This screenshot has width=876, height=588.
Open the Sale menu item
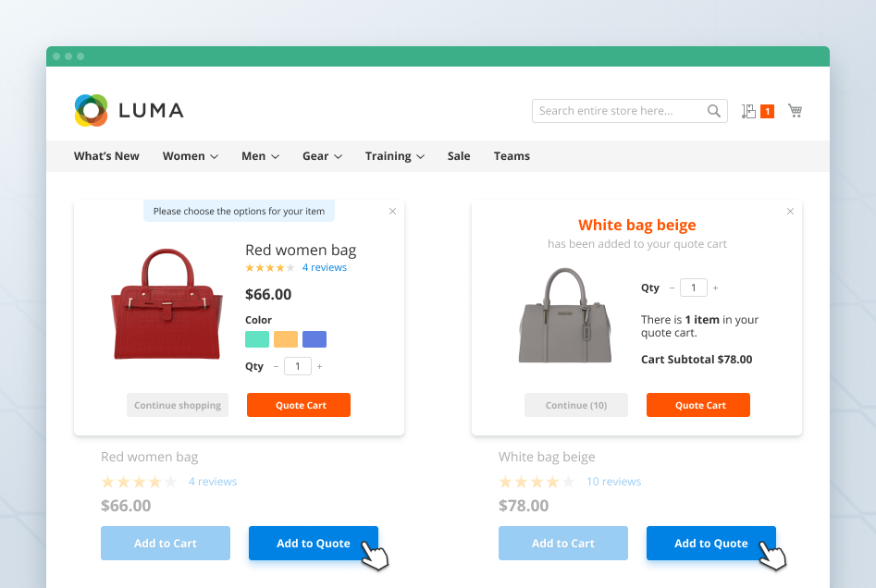pos(458,155)
